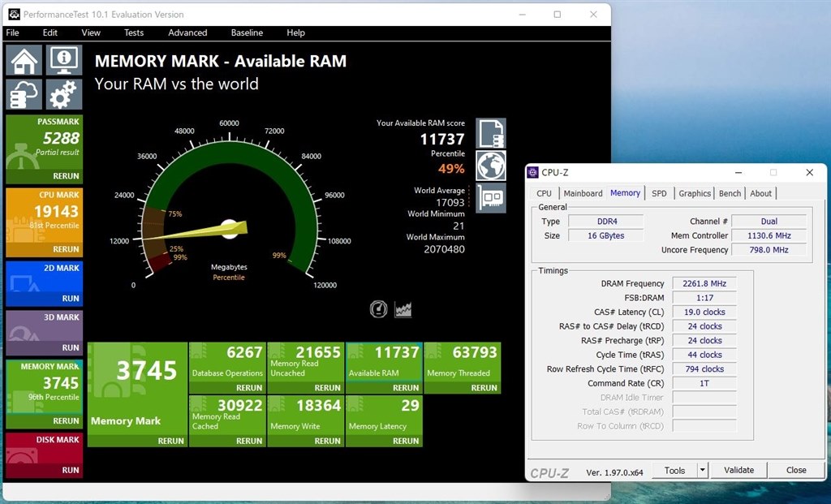
Task: Click the hardware card icon
Action: 491,198
